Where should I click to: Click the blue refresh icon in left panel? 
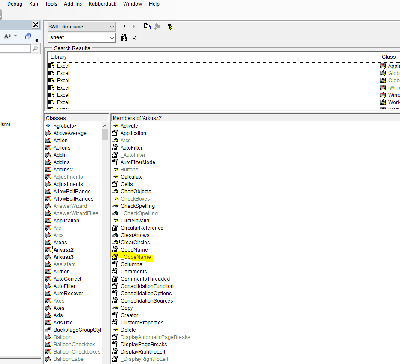[x=28, y=36]
